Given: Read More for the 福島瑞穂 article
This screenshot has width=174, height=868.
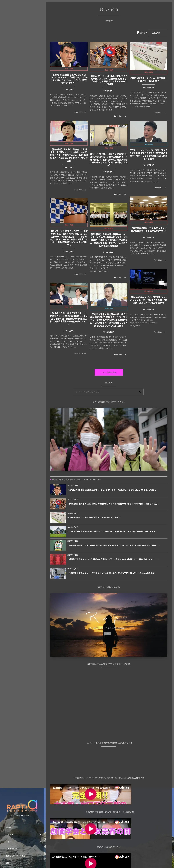Looking at the screenshot, I should [x=80, y=190].
